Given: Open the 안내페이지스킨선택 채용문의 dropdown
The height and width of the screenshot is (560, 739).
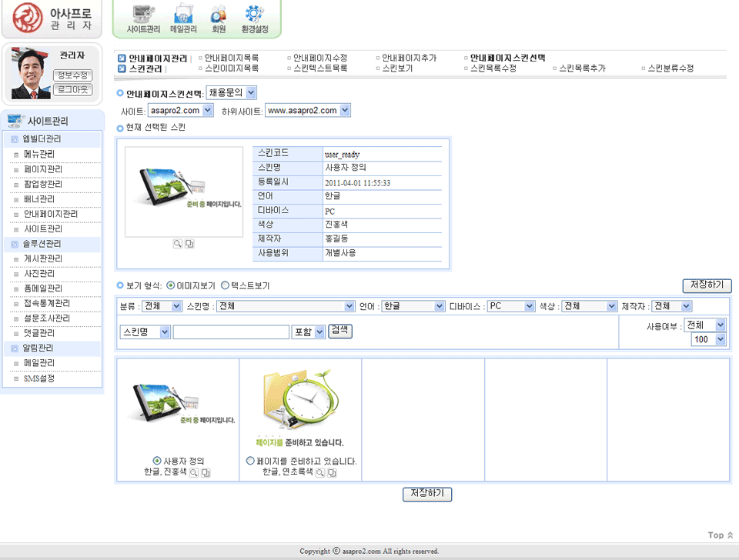Looking at the screenshot, I should [x=232, y=93].
